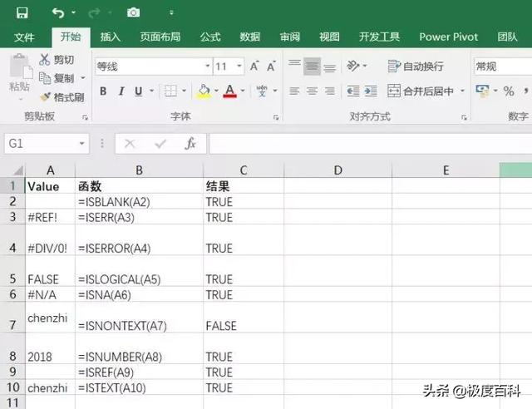Viewport: 532px width, 409px height.
Task: Open the 等线 font name dropdown
Action: tap(208, 66)
